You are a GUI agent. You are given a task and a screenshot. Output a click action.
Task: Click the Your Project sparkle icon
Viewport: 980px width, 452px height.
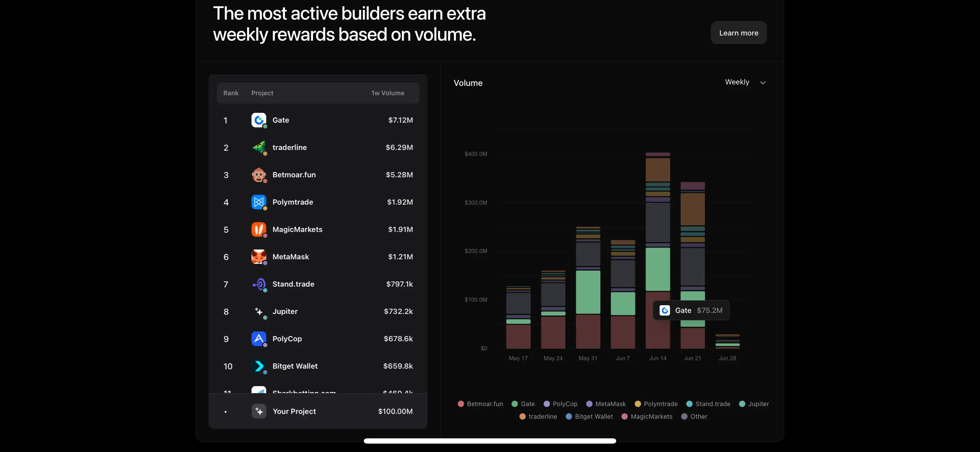click(259, 411)
